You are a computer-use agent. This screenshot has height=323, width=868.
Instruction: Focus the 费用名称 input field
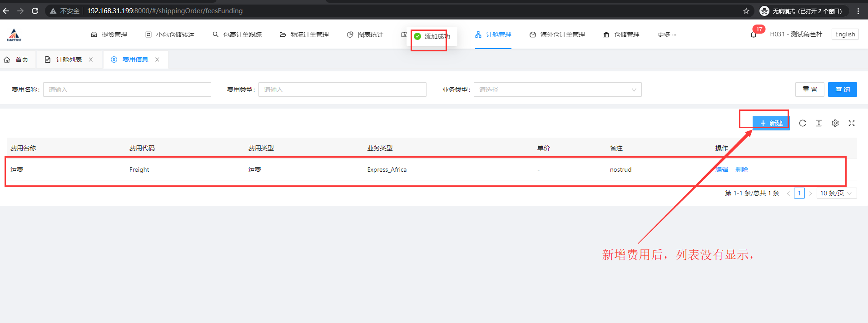point(127,89)
